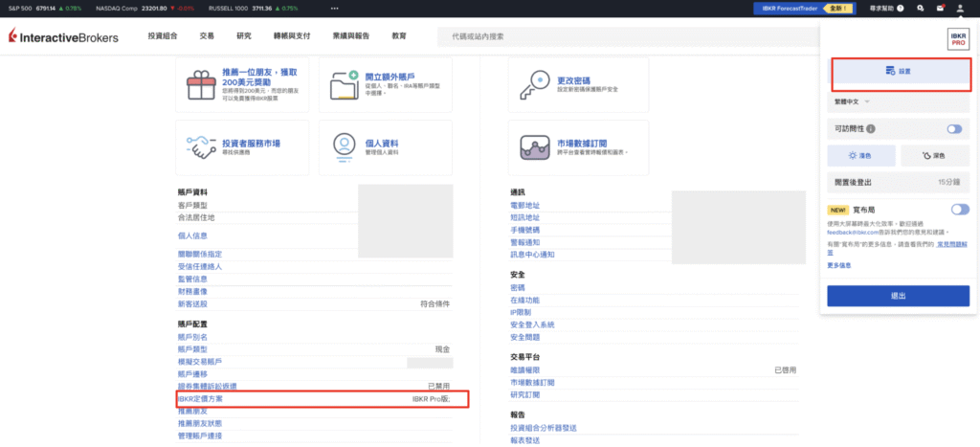Click the 現金 account type value
The width and height of the screenshot is (980, 447).
(x=442, y=349)
